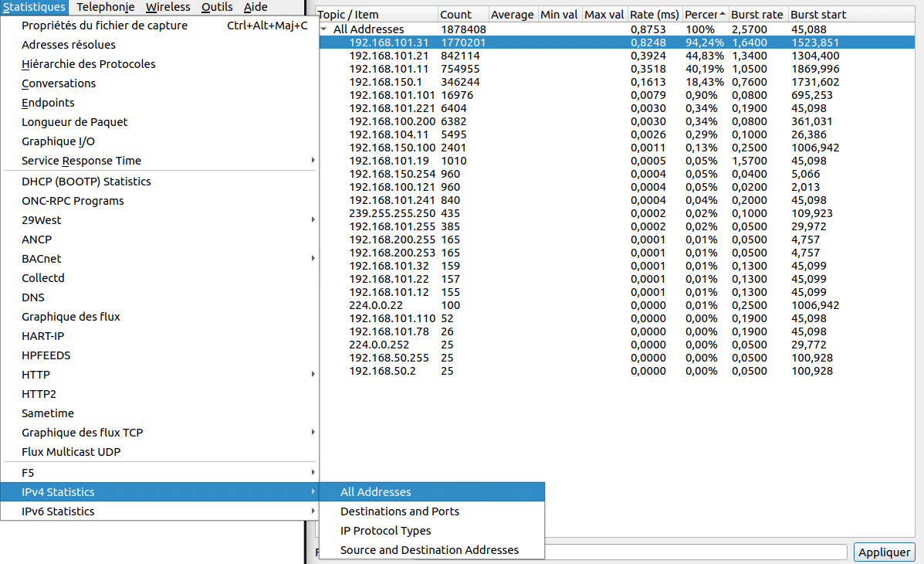924x564 pixels.
Task: Expand the BACnet submenu
Action: (160, 259)
